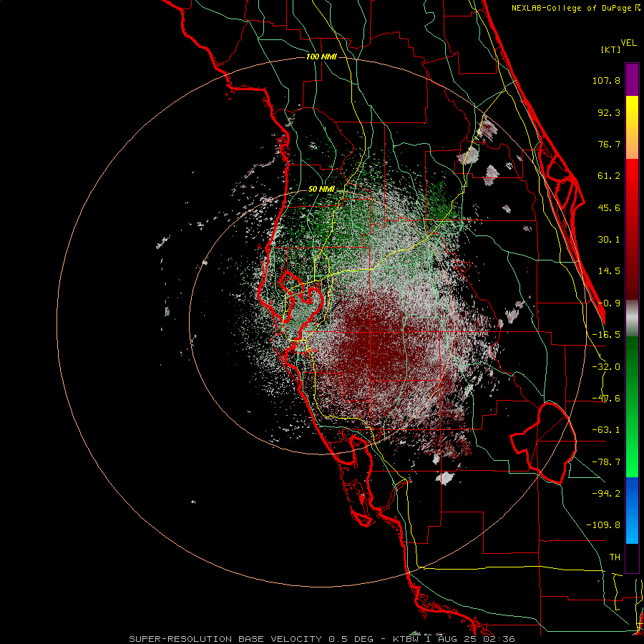The image size is (644, 644).
Task: Select the 14.5 scale value
Action: (x=609, y=271)
